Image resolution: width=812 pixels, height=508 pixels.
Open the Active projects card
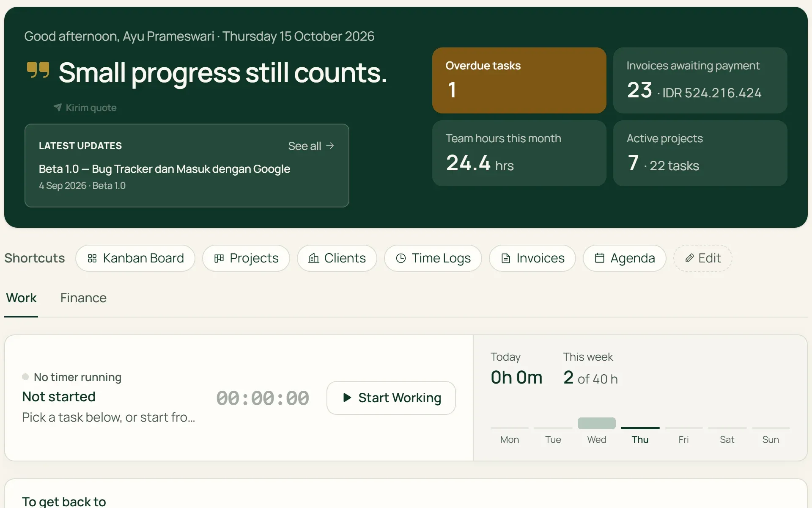700,153
